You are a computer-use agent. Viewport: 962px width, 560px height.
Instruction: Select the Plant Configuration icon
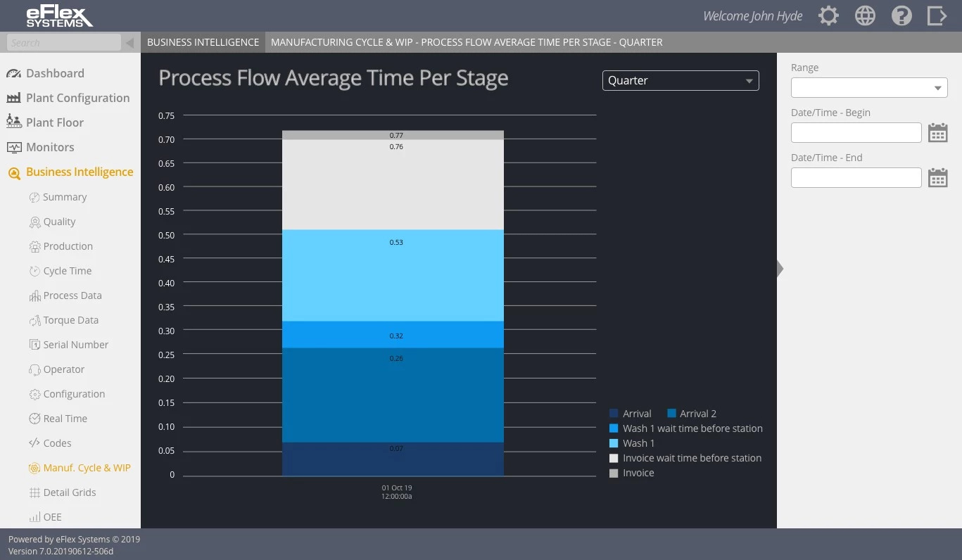15,98
